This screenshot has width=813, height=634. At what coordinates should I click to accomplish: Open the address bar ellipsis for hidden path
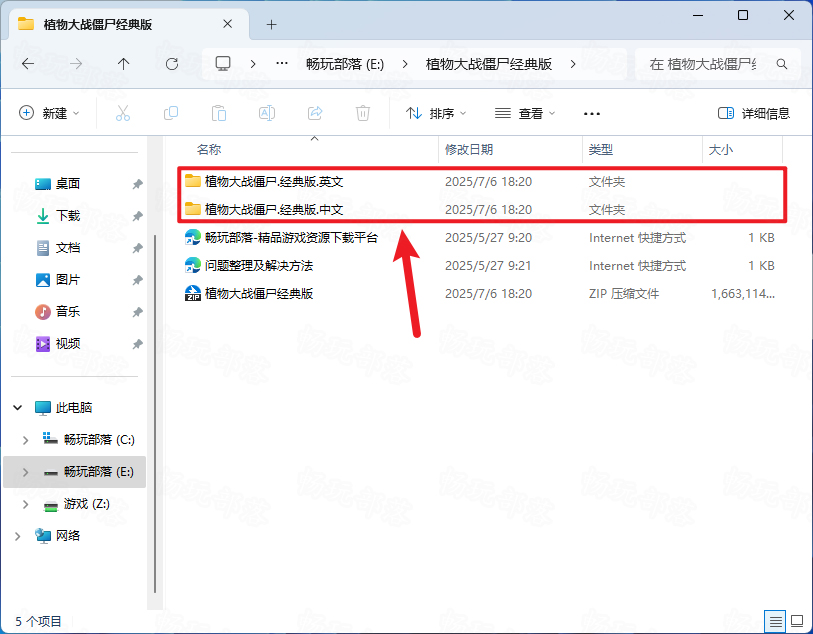(x=282, y=64)
